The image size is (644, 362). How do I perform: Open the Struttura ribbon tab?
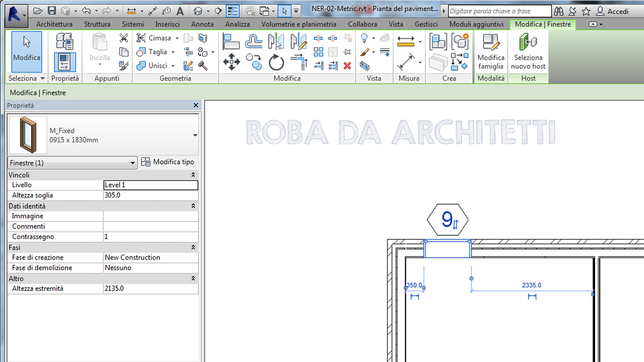coord(97,24)
